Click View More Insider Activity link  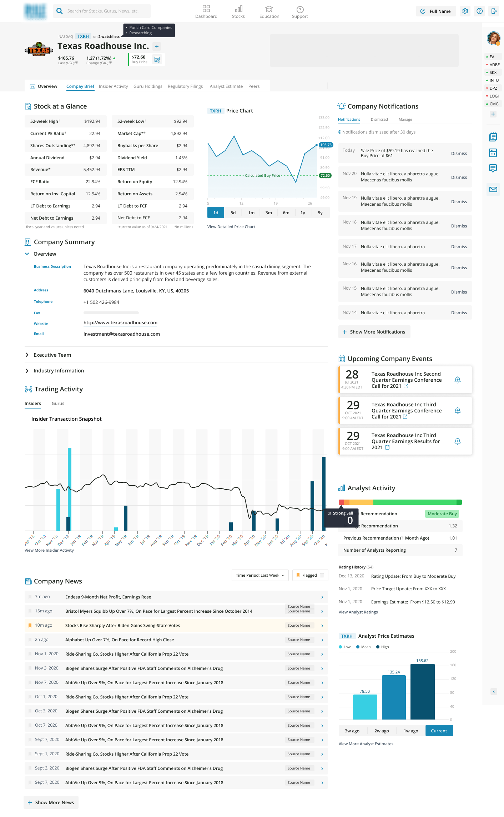click(49, 550)
